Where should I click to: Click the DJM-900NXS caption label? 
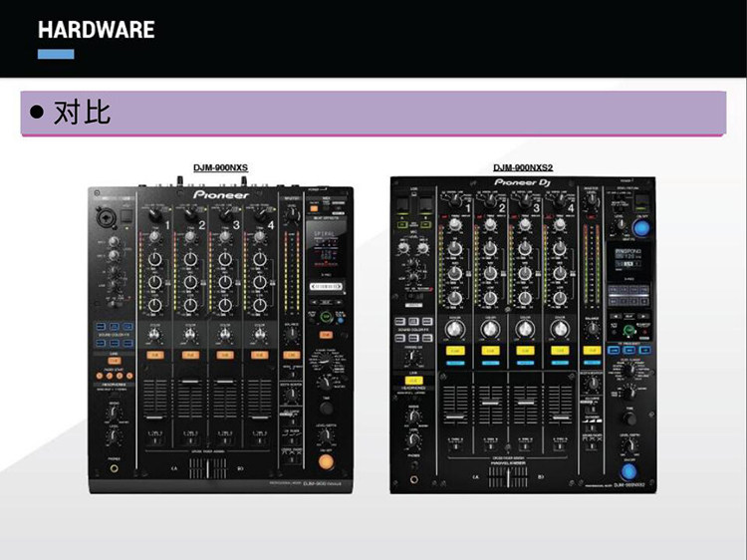point(220,167)
